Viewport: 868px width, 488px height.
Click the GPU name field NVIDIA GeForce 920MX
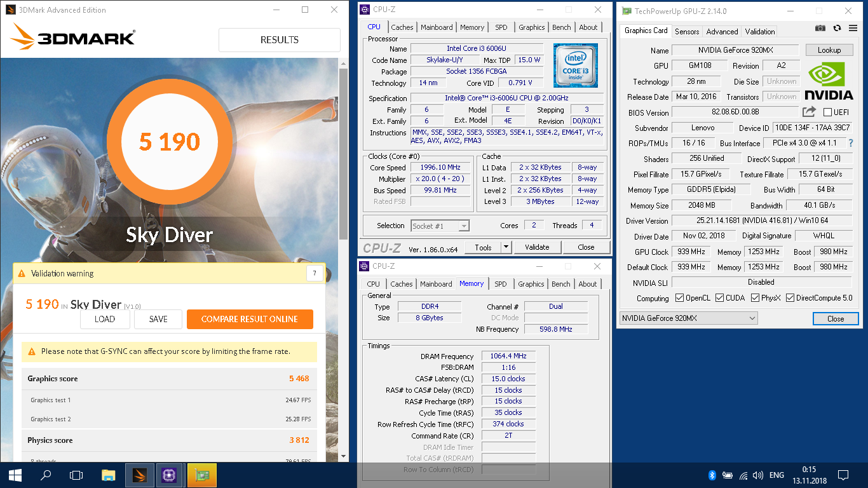(736, 50)
